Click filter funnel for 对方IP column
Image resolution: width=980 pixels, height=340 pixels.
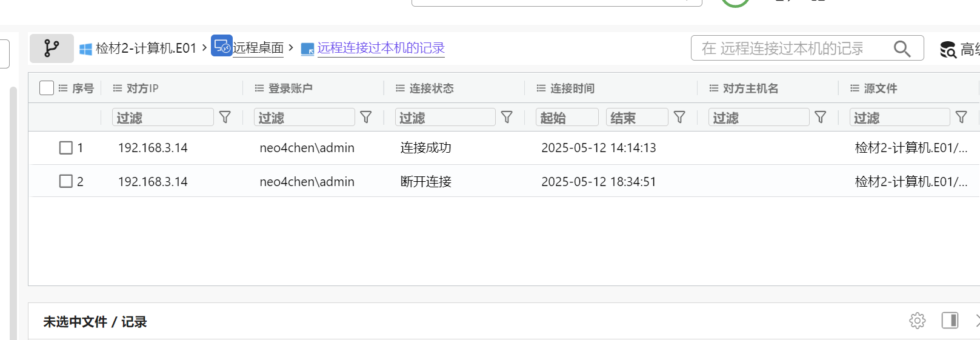click(x=225, y=117)
